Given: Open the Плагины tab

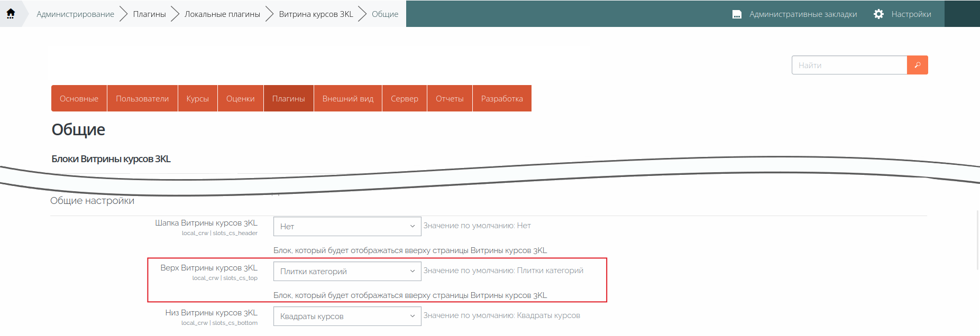Looking at the screenshot, I should tap(288, 99).
